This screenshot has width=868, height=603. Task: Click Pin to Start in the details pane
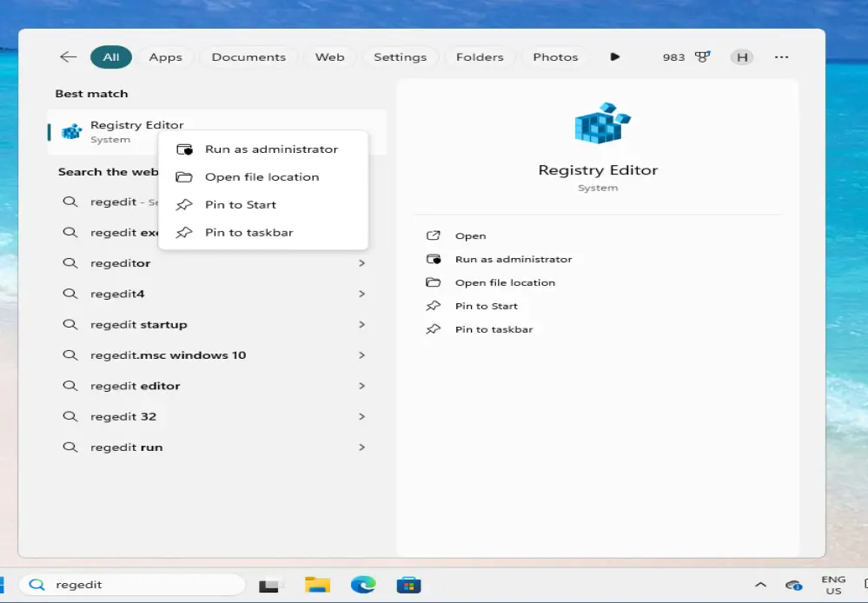(486, 306)
